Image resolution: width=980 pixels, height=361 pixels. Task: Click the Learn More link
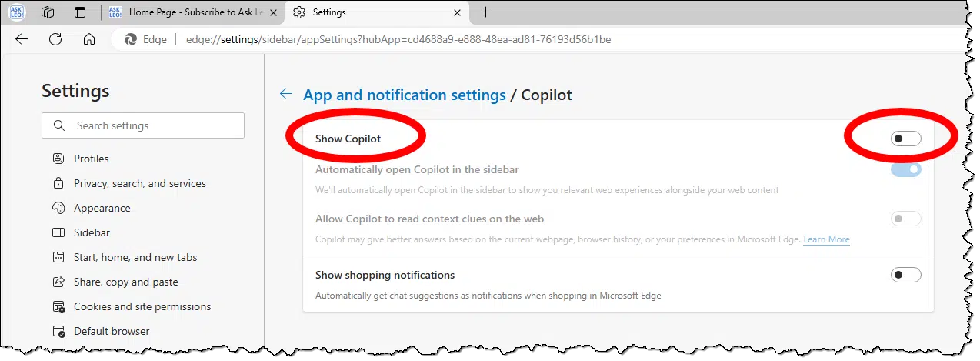(827, 239)
